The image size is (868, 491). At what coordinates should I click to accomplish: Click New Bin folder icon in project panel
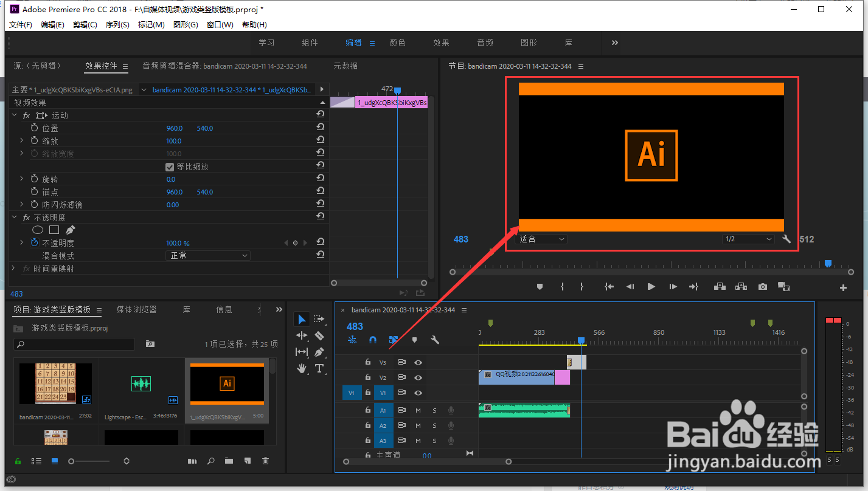pos(229,461)
